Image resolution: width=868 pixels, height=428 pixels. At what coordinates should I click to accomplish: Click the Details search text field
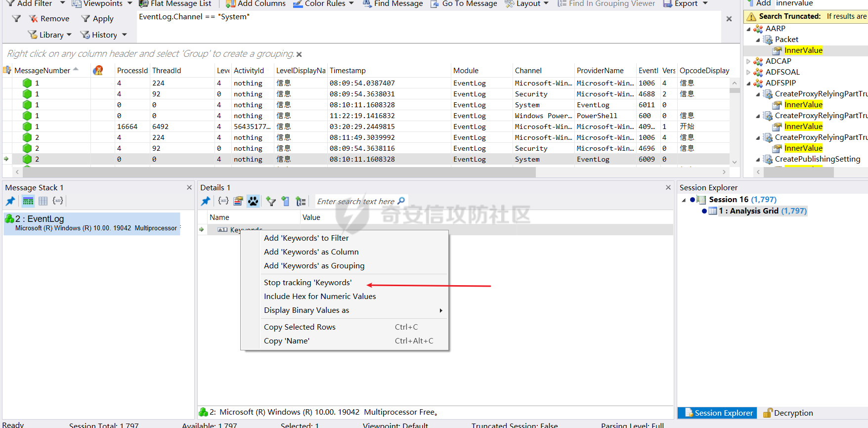tap(356, 201)
